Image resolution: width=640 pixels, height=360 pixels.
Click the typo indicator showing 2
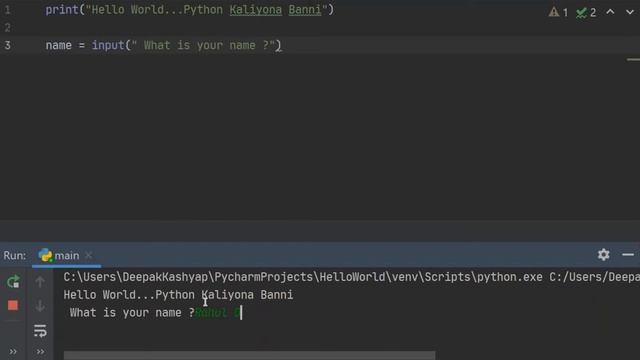coord(586,13)
